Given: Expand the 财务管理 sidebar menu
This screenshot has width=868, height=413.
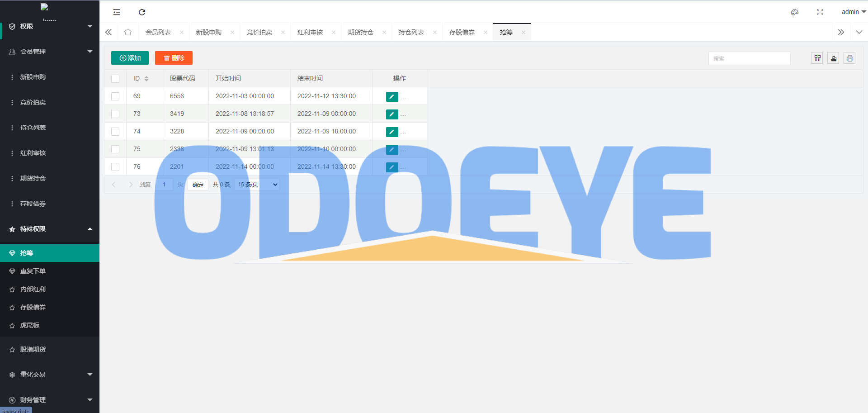Looking at the screenshot, I should 50,400.
